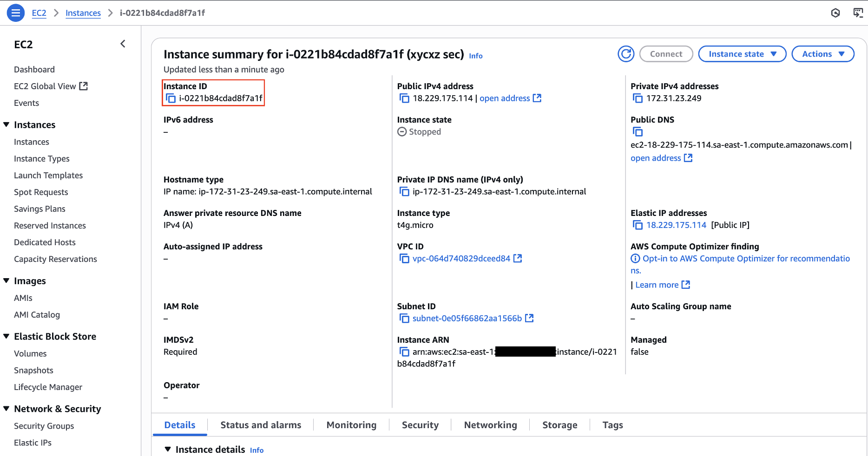Copy the Instance ID to clipboard
This screenshot has height=456, width=868.
(171, 98)
